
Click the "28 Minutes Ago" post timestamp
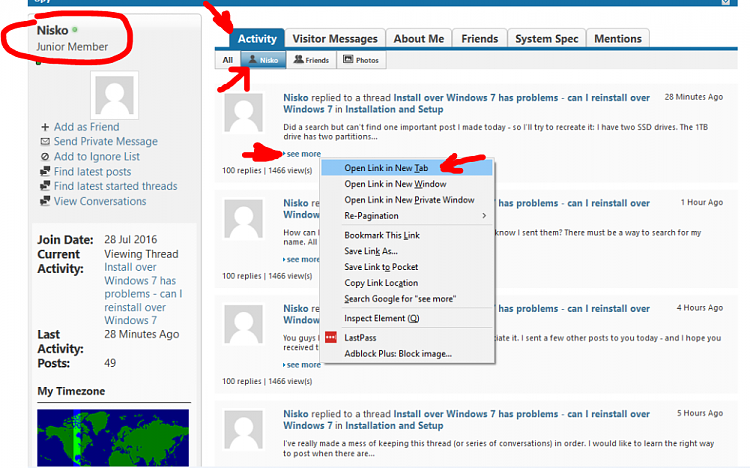(x=694, y=97)
